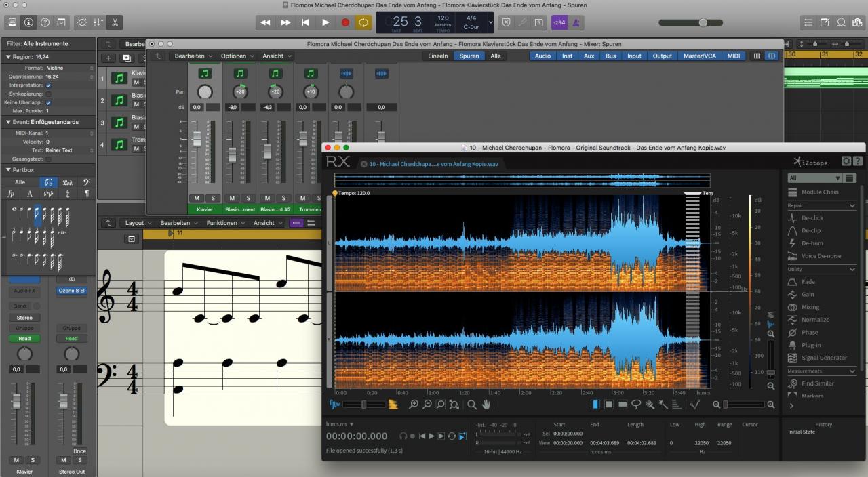Screen dimensions: 868x477
Task: Toggle Audio channel filter in Mixer
Action: tap(542, 56)
